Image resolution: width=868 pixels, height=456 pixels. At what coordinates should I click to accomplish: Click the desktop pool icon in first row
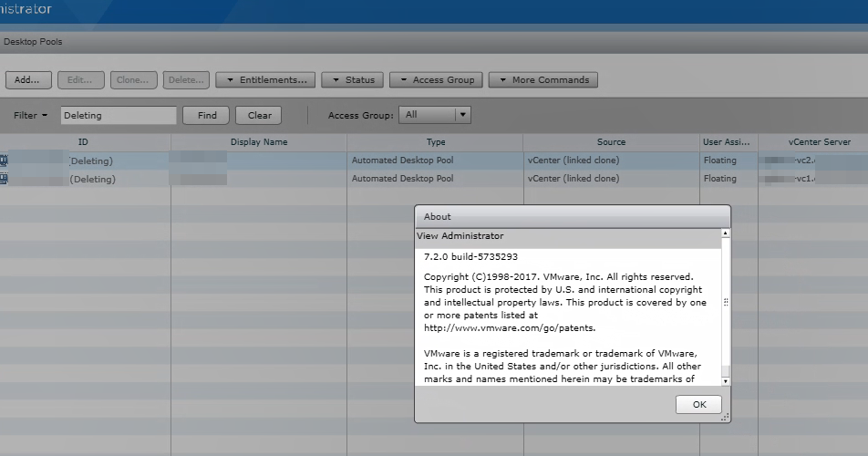(3, 161)
